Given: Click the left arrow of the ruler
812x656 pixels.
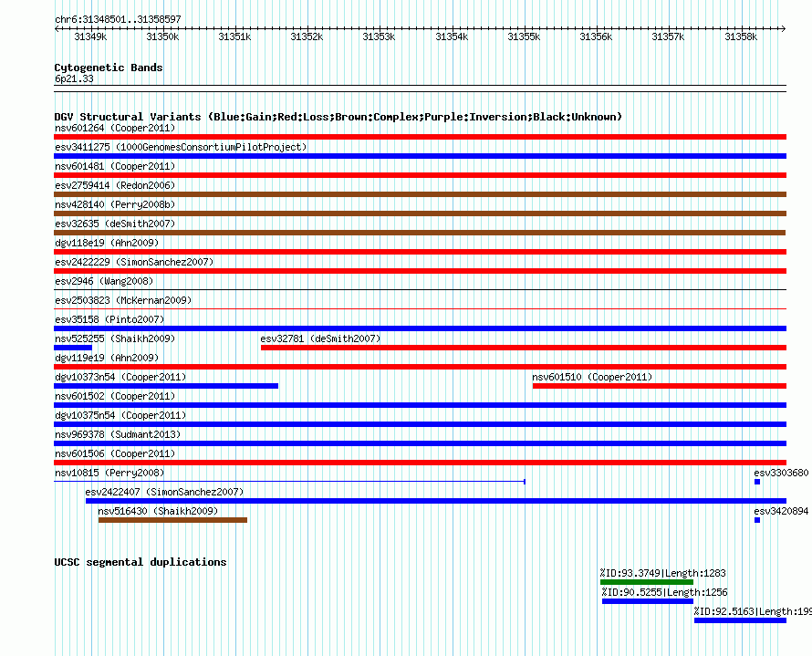Looking at the screenshot, I should point(57,28).
